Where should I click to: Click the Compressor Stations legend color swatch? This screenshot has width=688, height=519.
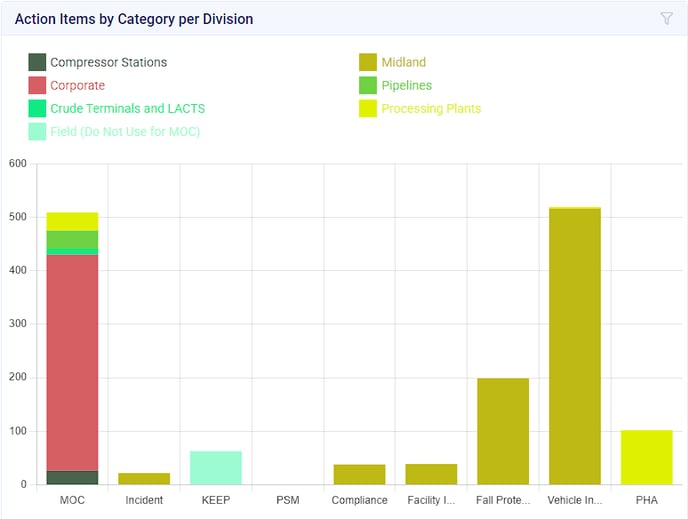tap(37, 62)
